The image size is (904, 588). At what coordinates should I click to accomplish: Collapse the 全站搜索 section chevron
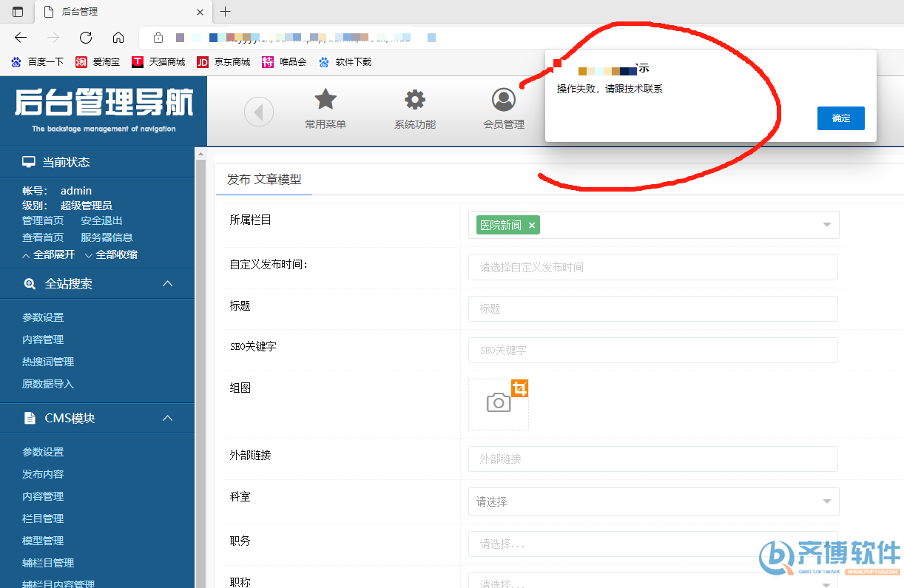click(168, 284)
